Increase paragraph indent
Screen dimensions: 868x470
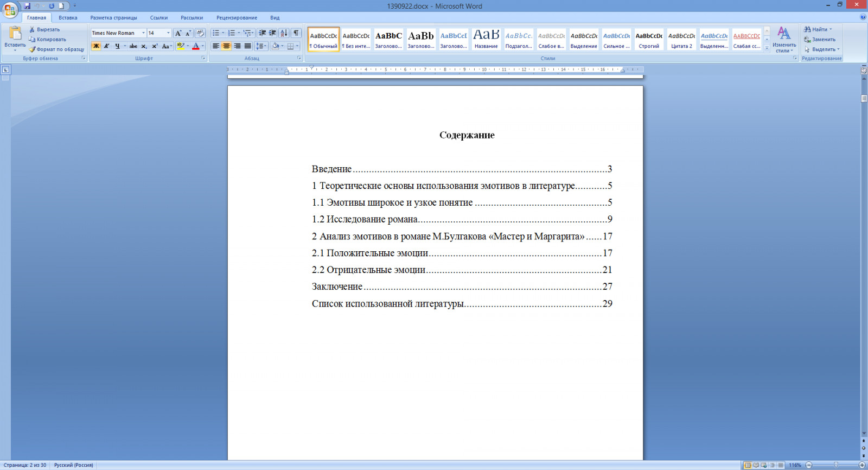[272, 33]
